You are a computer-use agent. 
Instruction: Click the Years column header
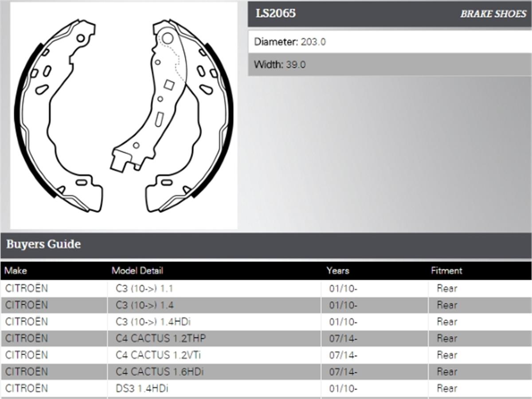point(338,270)
